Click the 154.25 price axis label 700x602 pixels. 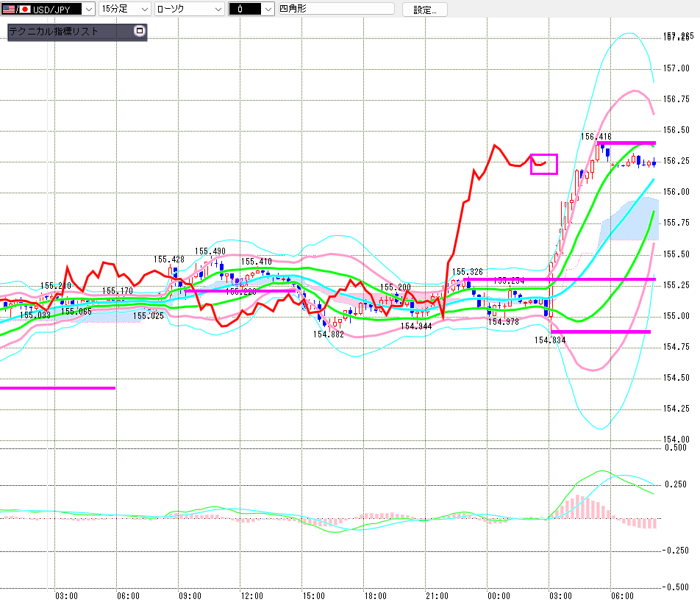[676, 409]
